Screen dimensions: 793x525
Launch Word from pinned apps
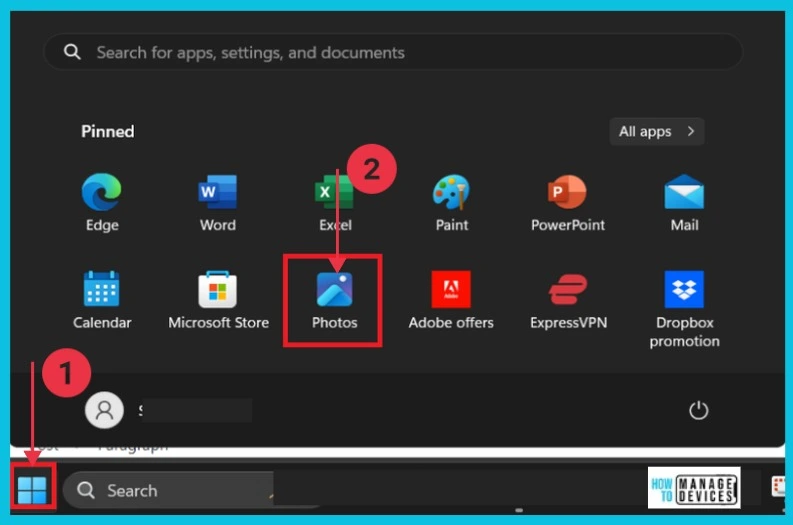pos(217,202)
